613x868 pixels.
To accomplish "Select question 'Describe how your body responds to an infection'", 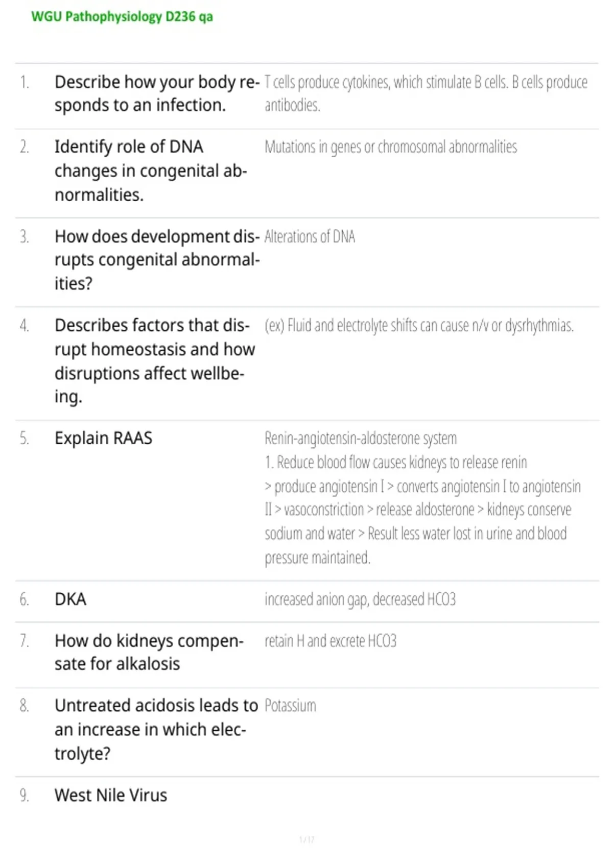I will click(x=157, y=93).
